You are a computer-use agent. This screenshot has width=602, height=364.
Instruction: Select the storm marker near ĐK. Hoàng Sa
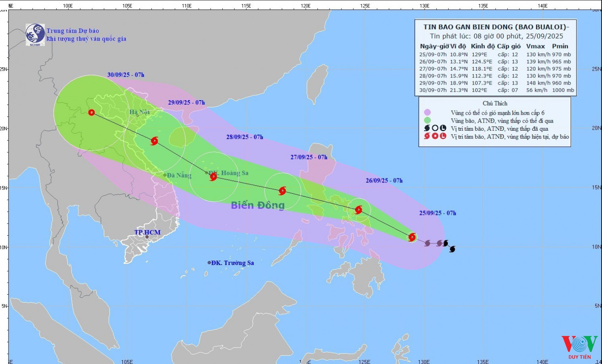pyautogui.click(x=213, y=176)
